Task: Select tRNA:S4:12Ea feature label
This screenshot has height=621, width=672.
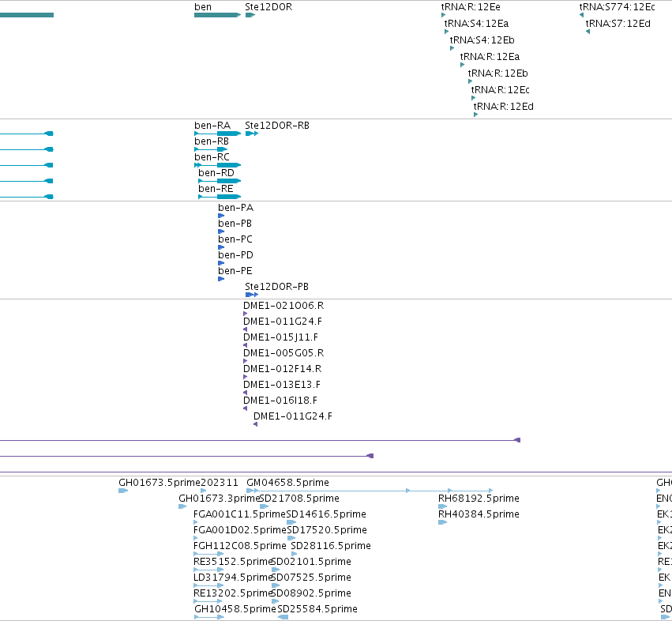Action: click(476, 24)
